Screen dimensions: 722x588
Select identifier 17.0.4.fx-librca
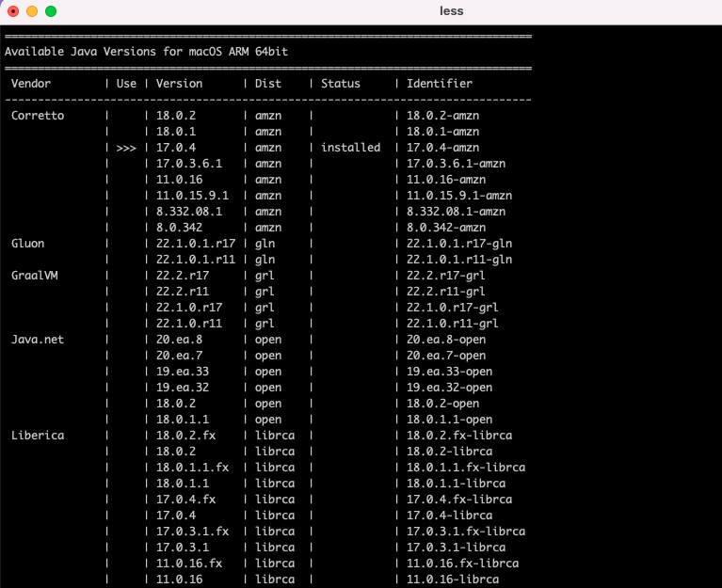click(459, 500)
